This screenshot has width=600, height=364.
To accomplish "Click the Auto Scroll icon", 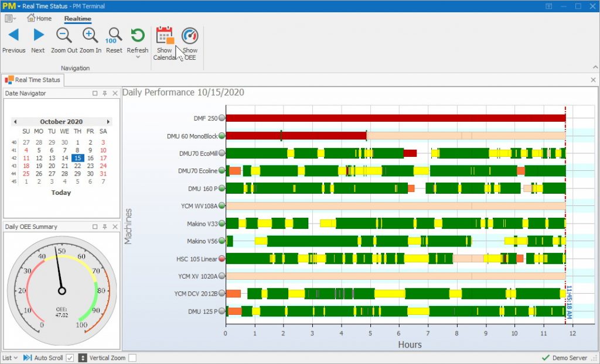I will pos(28,358).
